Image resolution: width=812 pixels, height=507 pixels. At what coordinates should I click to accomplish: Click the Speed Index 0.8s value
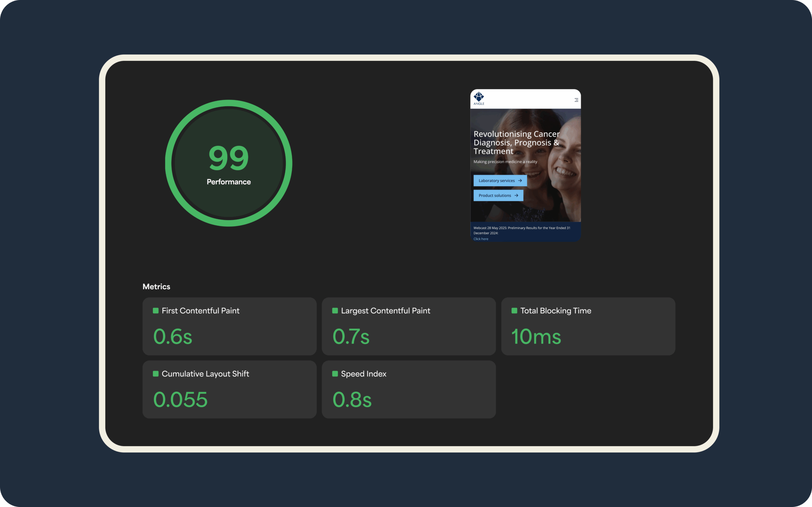coord(352,399)
